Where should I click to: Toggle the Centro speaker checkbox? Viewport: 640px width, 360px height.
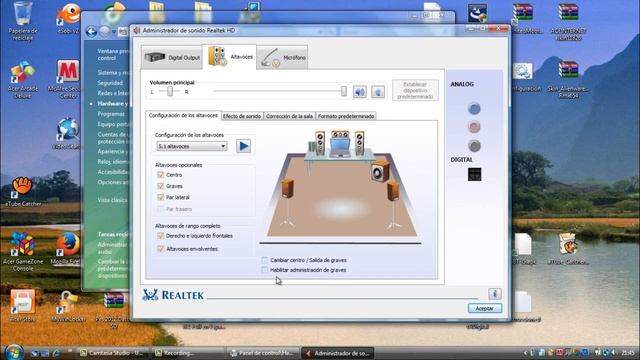[x=160, y=175]
